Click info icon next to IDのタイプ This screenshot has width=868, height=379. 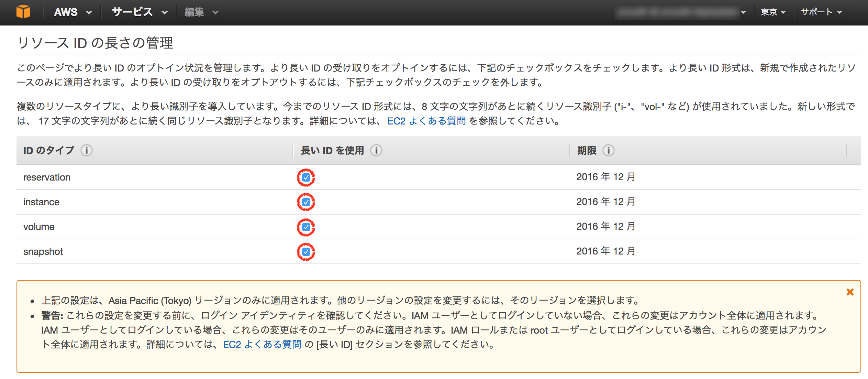(87, 151)
